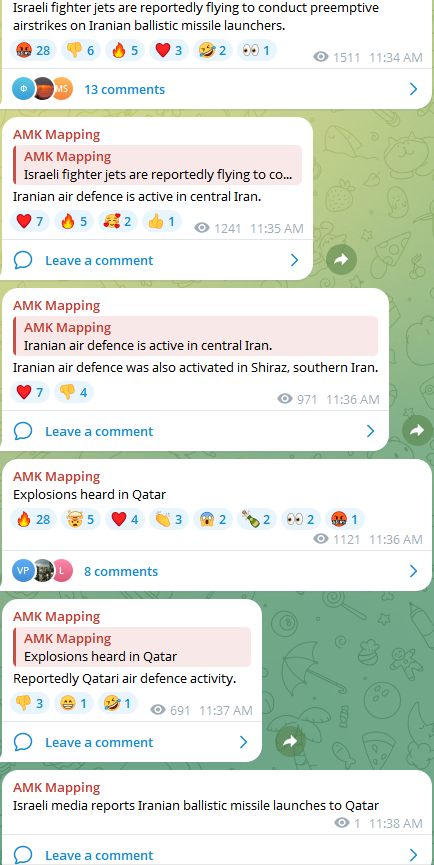Toggle the heart reaction with 7 on Shiraz post
This screenshot has width=434, height=865.
(x=30, y=392)
